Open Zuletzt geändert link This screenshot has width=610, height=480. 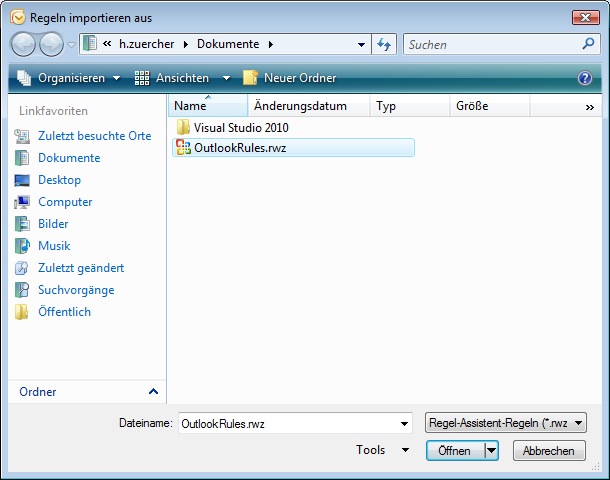point(81,268)
